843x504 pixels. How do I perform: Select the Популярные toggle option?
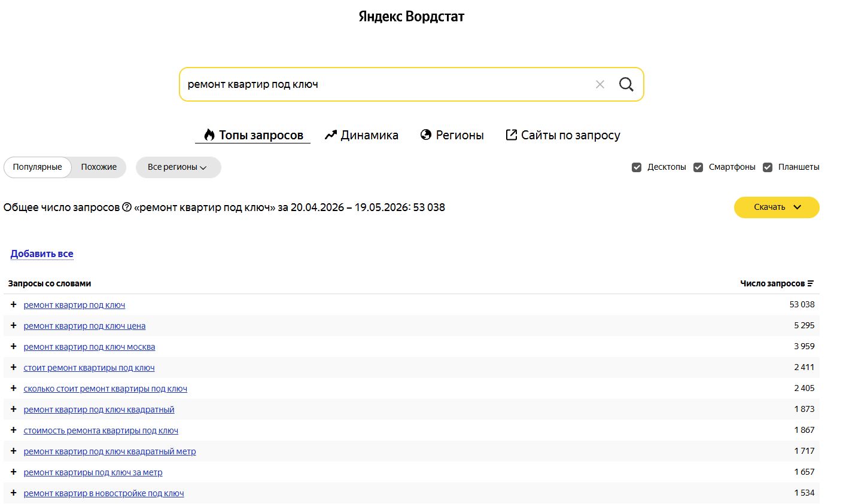click(38, 167)
